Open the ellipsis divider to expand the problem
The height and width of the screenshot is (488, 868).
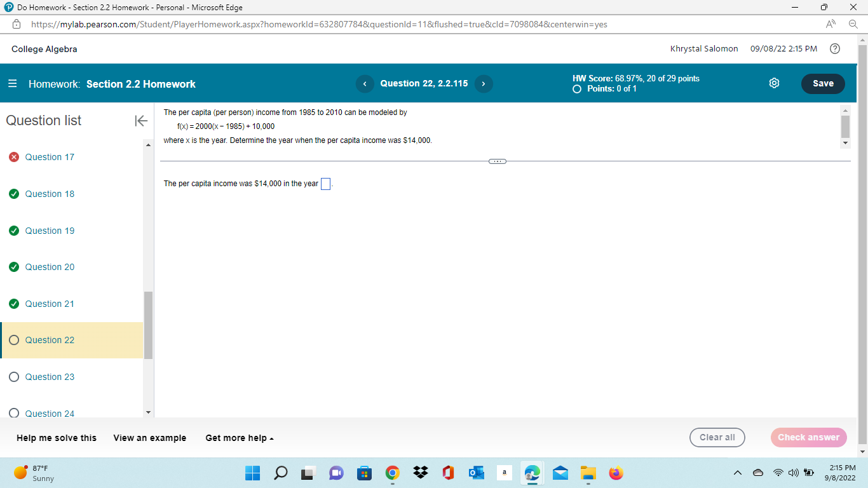[x=498, y=161]
